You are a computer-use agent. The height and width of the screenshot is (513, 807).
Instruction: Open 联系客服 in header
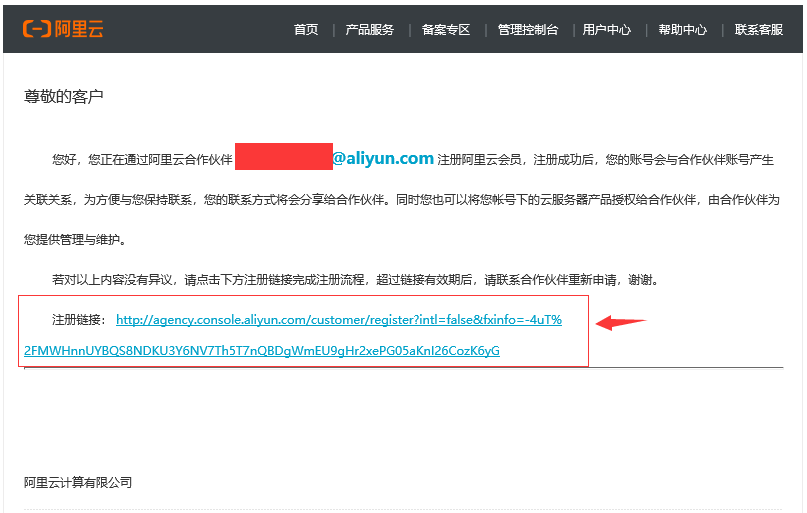click(759, 30)
